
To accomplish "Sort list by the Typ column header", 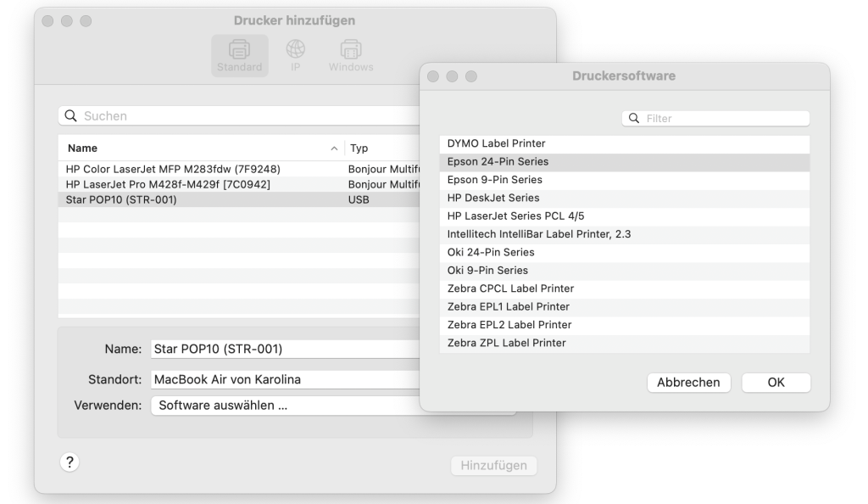I will (359, 148).
